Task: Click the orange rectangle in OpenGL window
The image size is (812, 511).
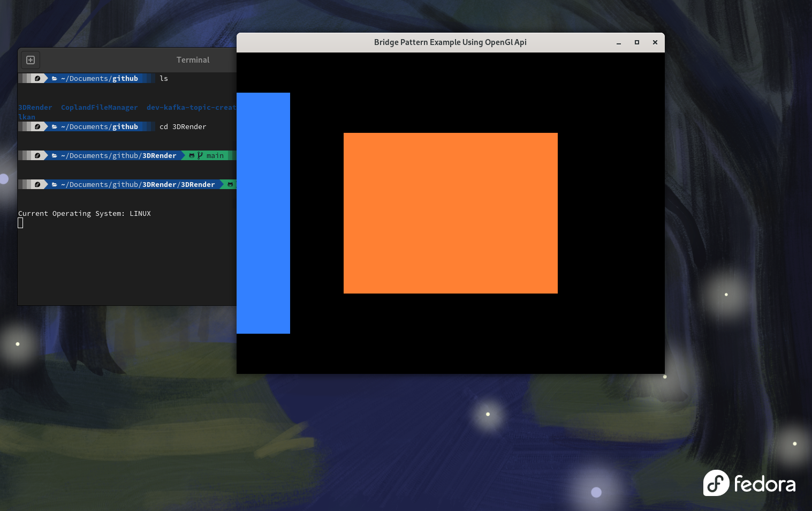Action: click(451, 213)
